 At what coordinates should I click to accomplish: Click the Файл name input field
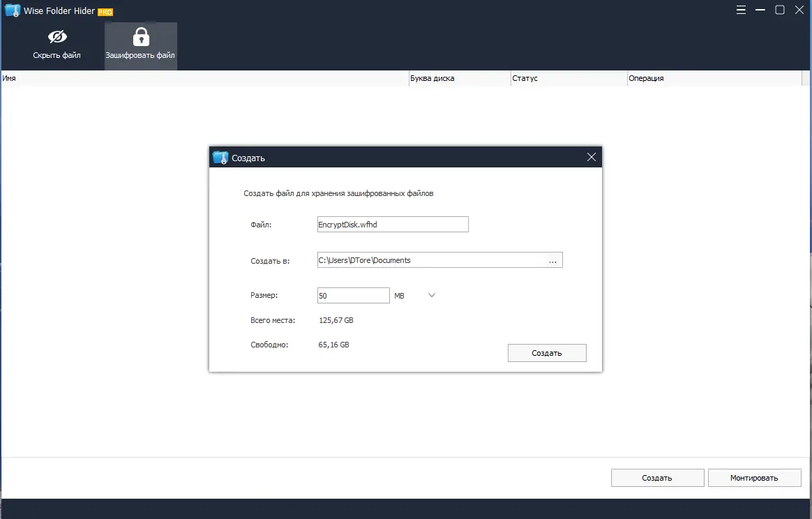point(393,225)
